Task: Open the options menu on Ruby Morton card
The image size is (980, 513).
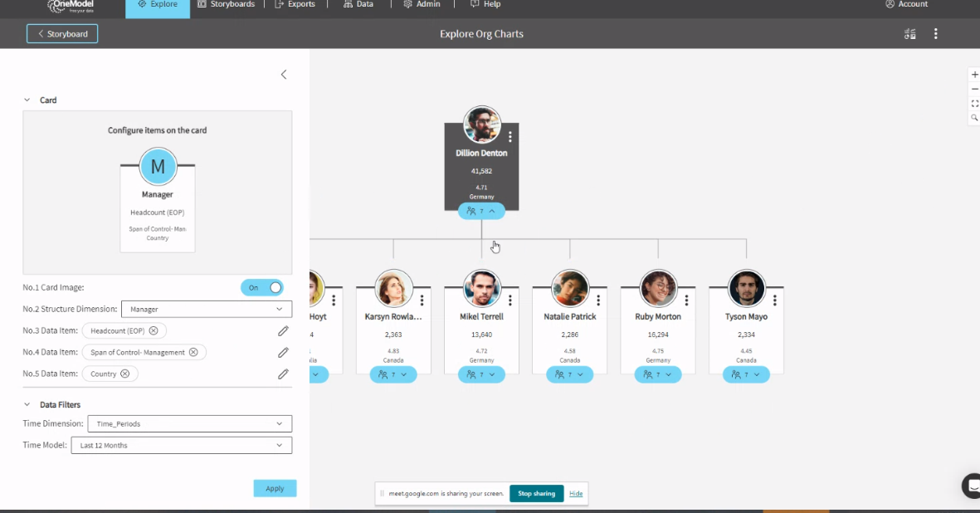Action: (686, 300)
